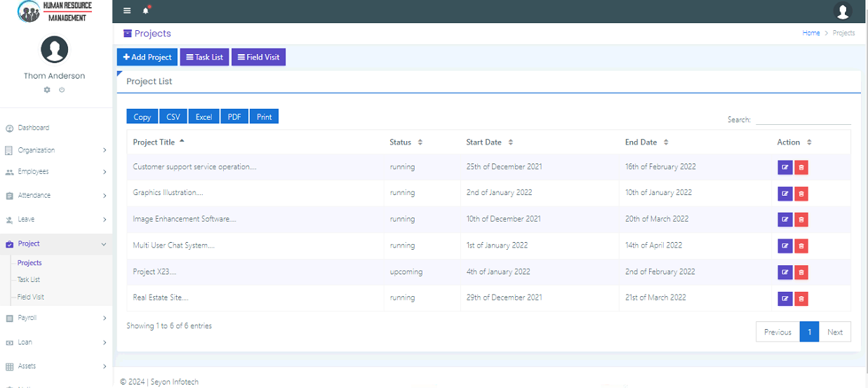Screen dimensions: 868x388
Task: Toggle the hamburger sidebar menu icon
Action: [x=127, y=11]
